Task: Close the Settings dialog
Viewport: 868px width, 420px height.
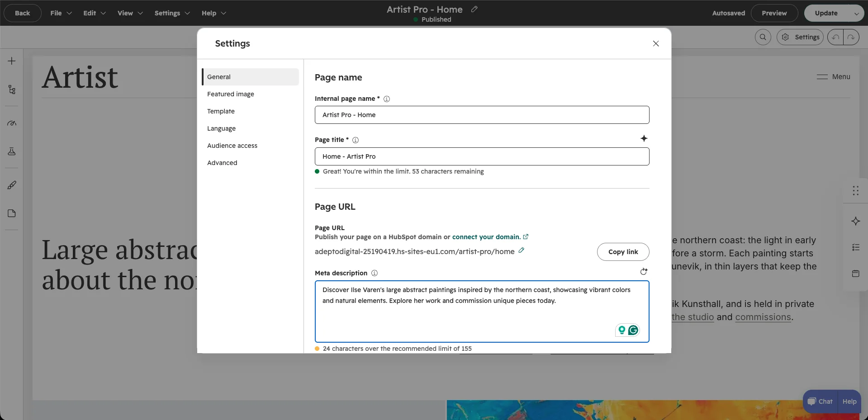Action: coord(656,43)
